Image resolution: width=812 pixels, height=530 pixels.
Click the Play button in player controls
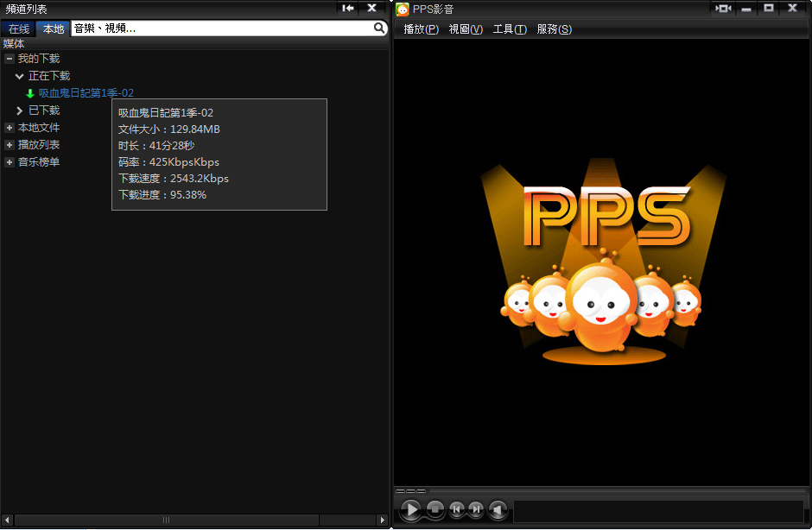412,510
